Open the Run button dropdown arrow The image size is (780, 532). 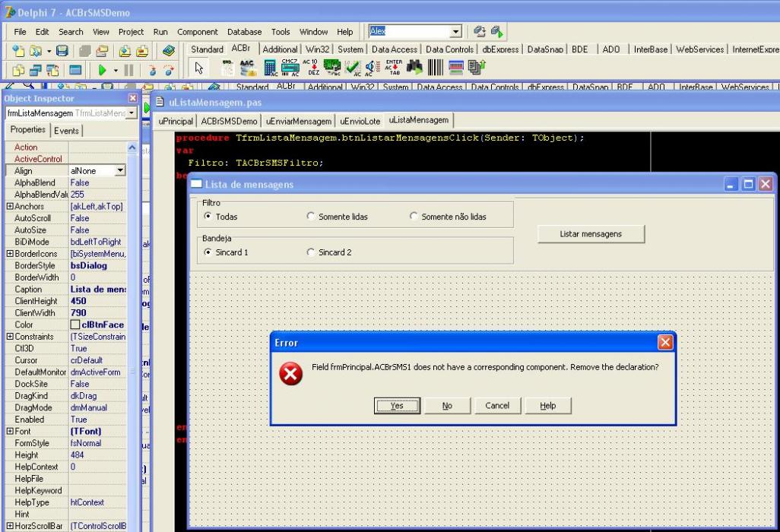point(116,71)
